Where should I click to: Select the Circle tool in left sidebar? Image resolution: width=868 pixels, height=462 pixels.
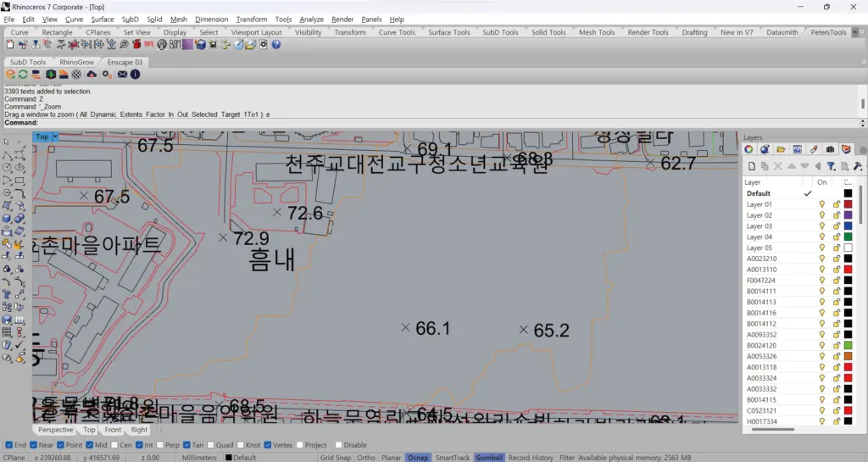7,168
